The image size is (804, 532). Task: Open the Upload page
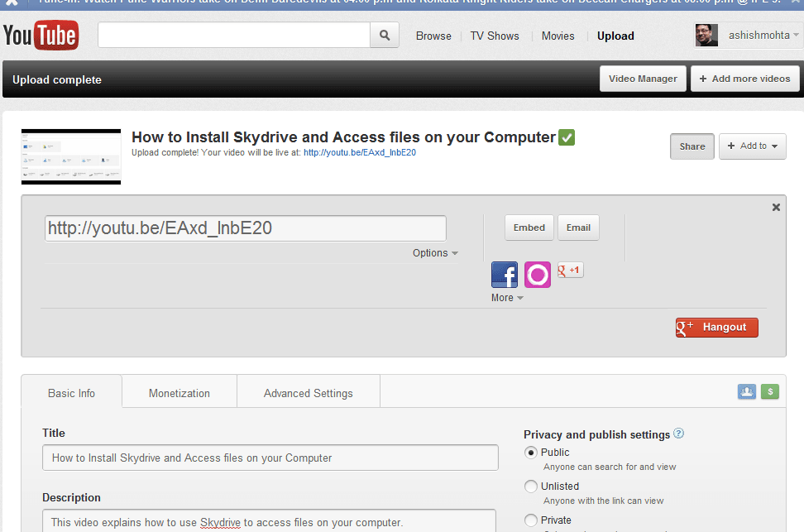[x=615, y=36]
